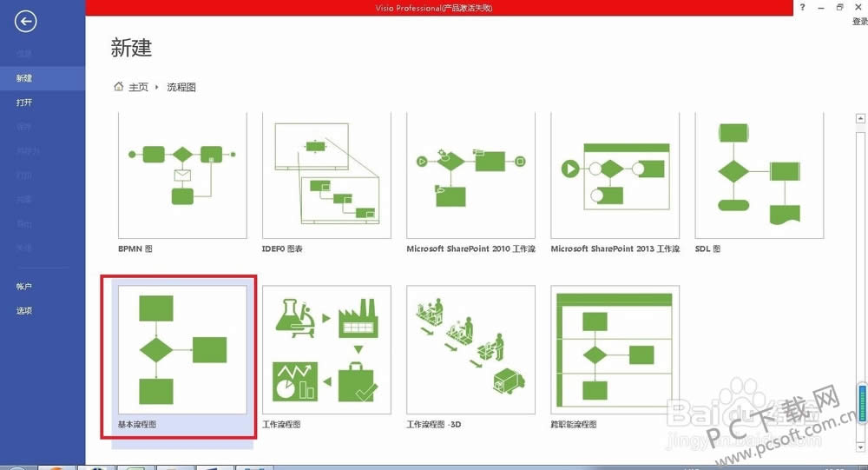868x470 pixels.
Task: Select the SharePoint 2013 工作流 template
Action: click(615, 175)
